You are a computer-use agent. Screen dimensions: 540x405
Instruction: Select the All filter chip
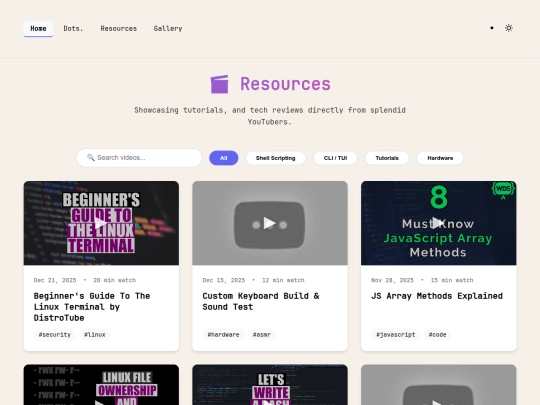(224, 158)
